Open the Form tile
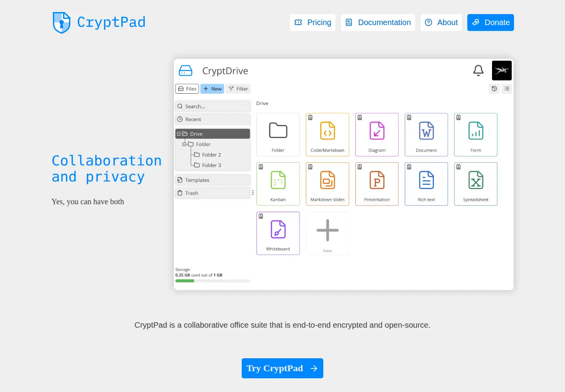 [476, 134]
